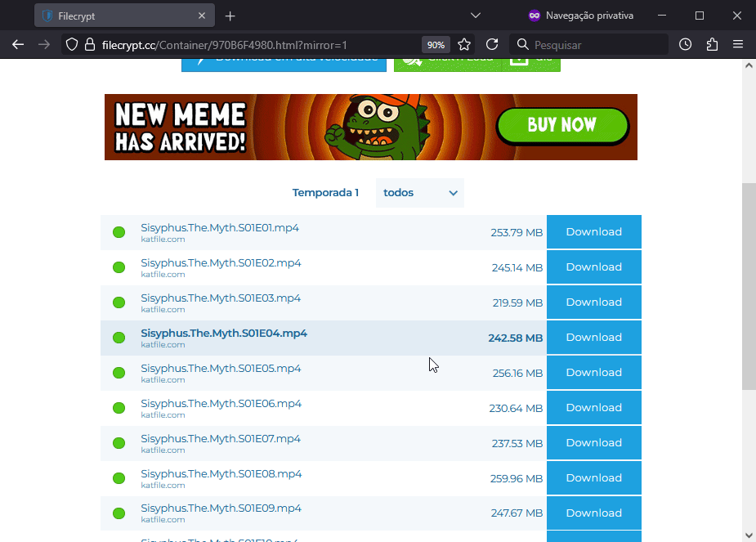
Task: Minimize the browser window
Action: [x=662, y=16]
